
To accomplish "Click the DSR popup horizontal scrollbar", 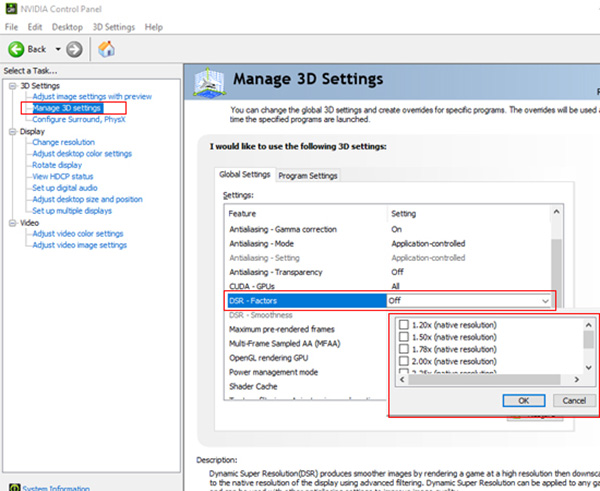I will point(488,380).
